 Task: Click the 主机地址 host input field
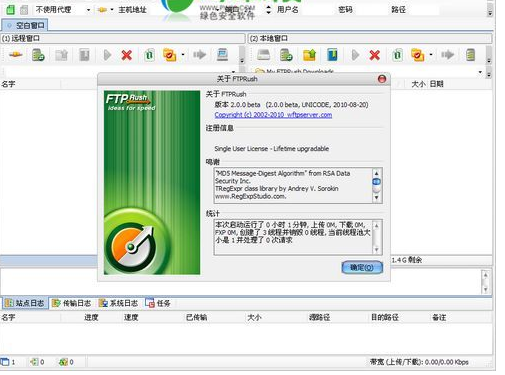point(185,10)
